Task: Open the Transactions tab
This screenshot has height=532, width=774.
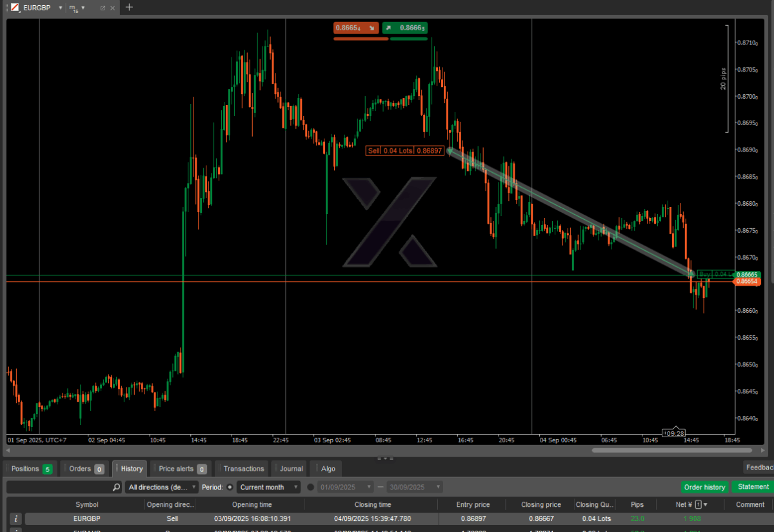Action: click(243, 469)
